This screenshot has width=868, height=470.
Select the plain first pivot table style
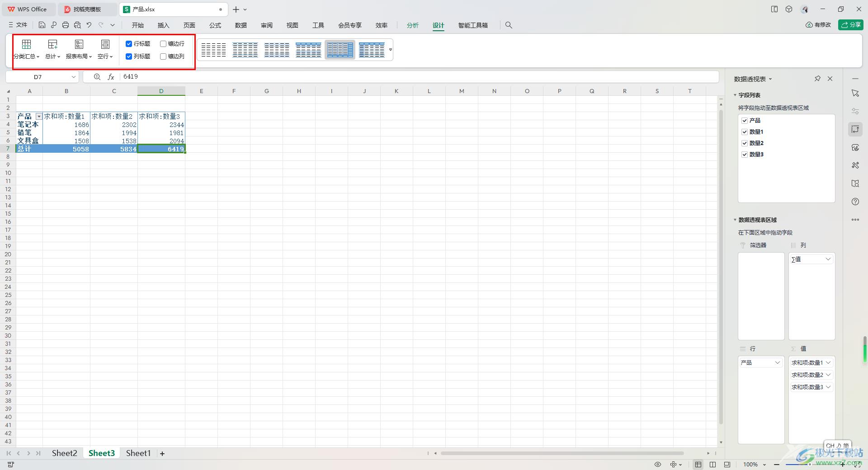[x=213, y=50]
